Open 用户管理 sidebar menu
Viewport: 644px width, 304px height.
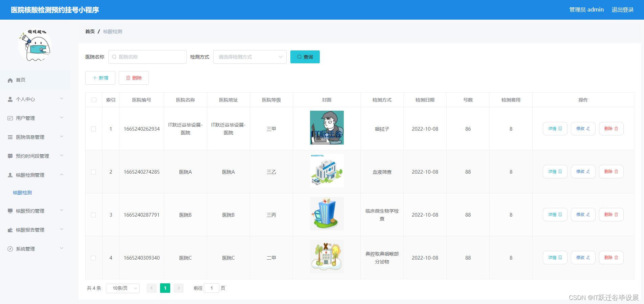point(35,118)
